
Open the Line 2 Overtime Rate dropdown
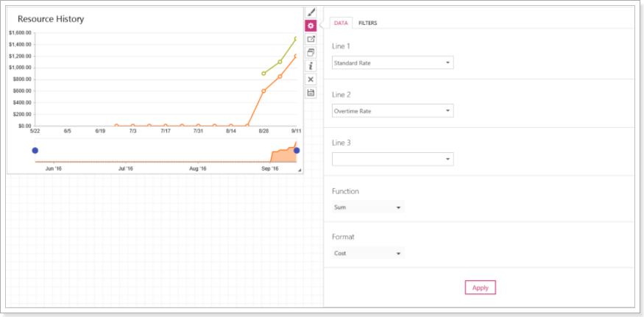(392, 111)
